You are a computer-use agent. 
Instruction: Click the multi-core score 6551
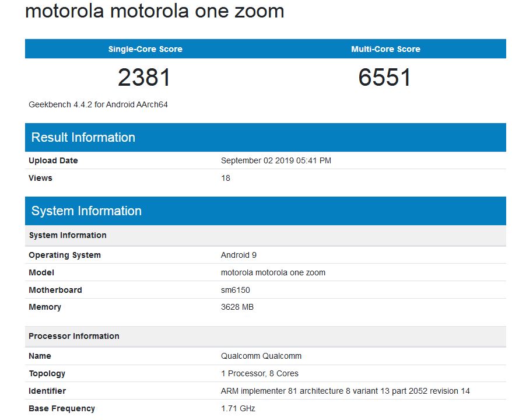384,78
